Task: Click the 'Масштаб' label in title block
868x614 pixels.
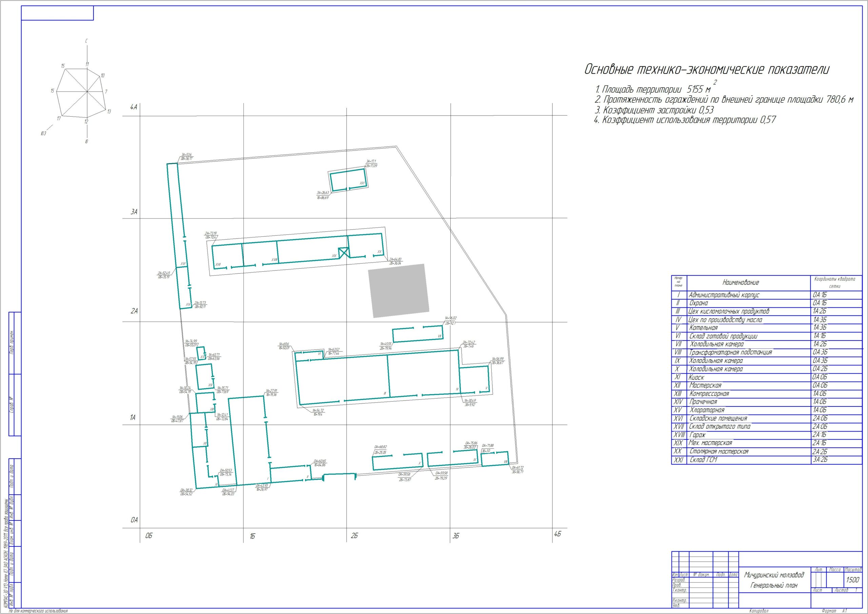Action: point(852,569)
